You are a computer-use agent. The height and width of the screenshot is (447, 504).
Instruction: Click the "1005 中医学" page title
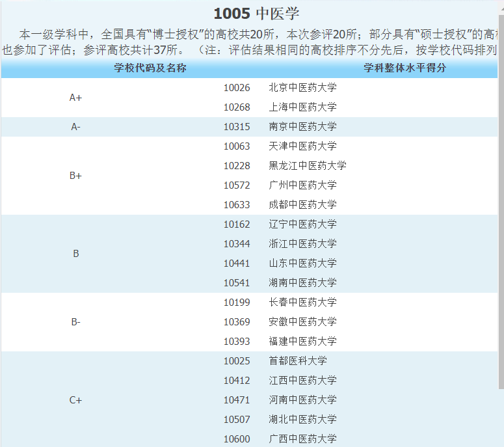256,14
